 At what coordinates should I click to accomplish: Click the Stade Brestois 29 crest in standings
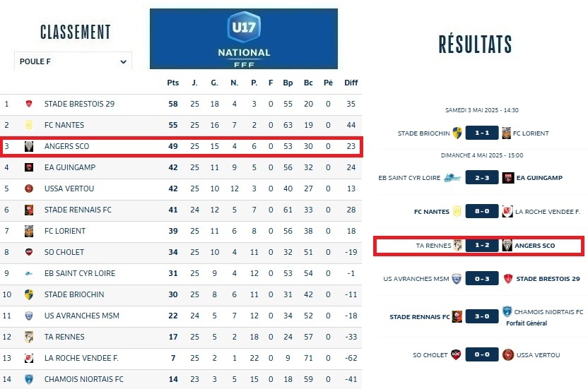tap(29, 104)
